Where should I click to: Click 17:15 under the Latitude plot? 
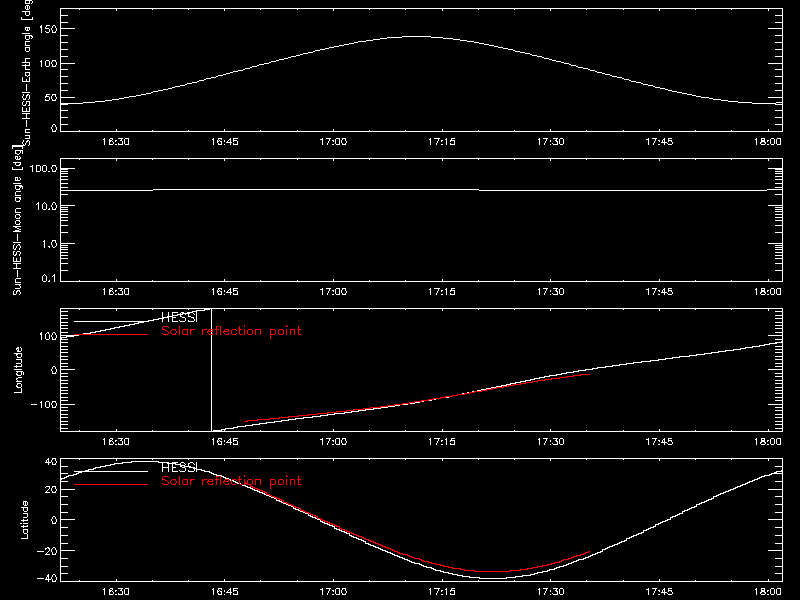point(442,592)
